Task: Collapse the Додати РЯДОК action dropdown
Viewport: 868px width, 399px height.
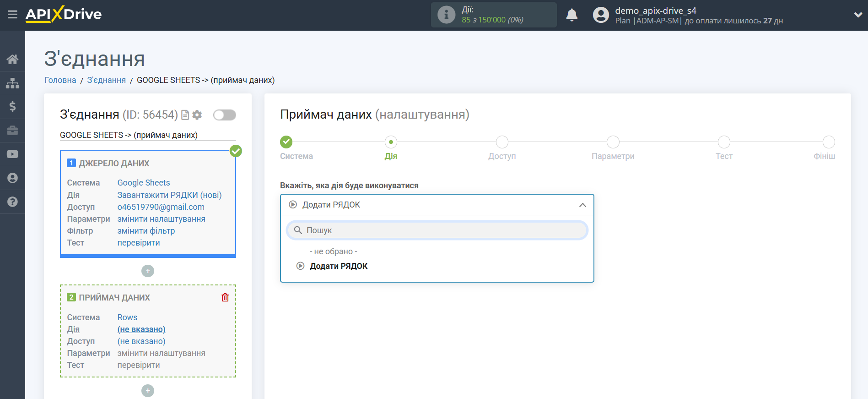Action: (582, 205)
